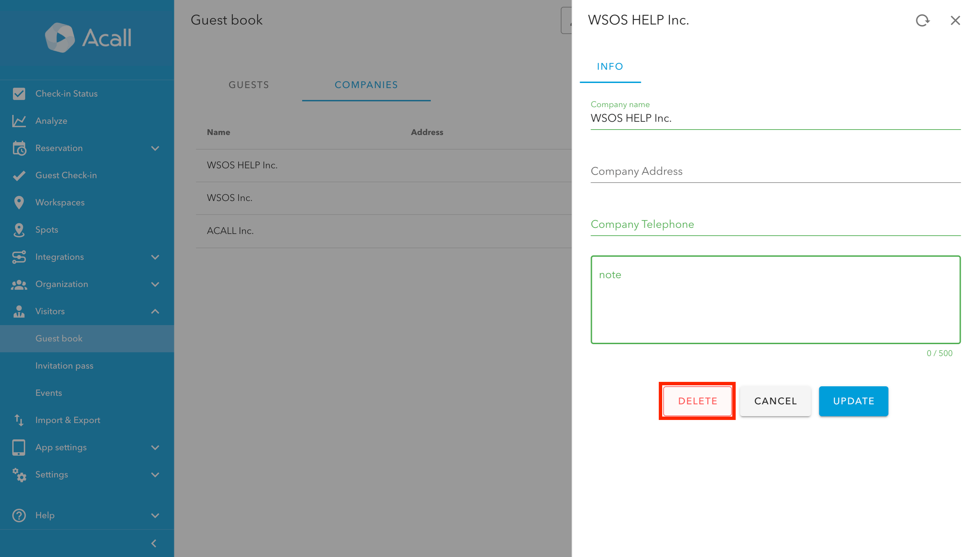Click the Settings gears icon
Screen dimensions: 980x557
point(19,474)
